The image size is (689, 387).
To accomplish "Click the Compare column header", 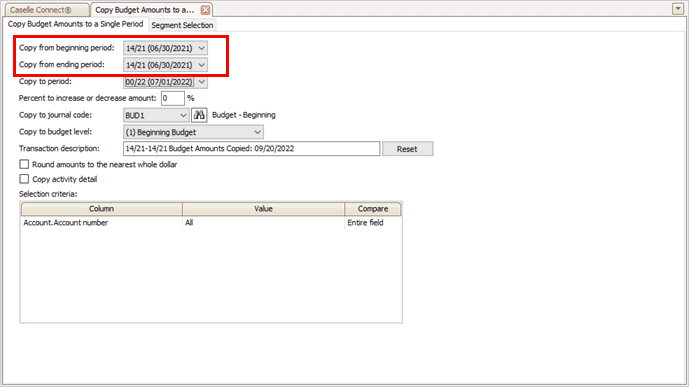I will pos(373,209).
